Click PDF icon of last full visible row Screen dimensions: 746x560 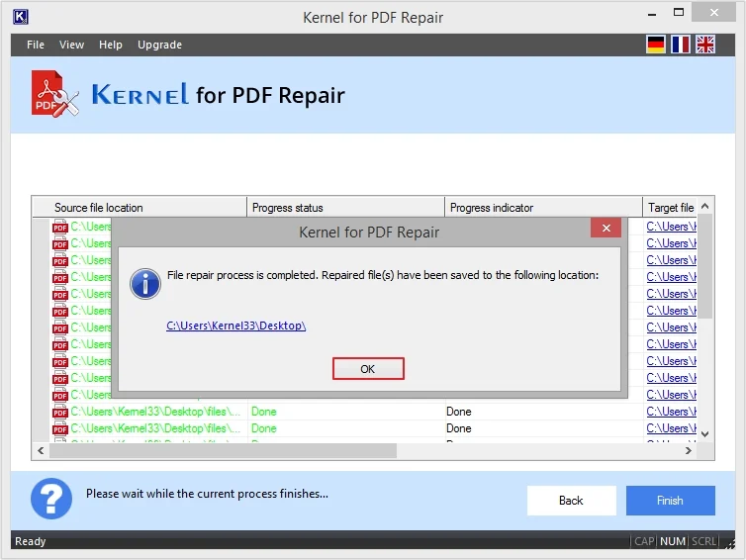pos(60,428)
